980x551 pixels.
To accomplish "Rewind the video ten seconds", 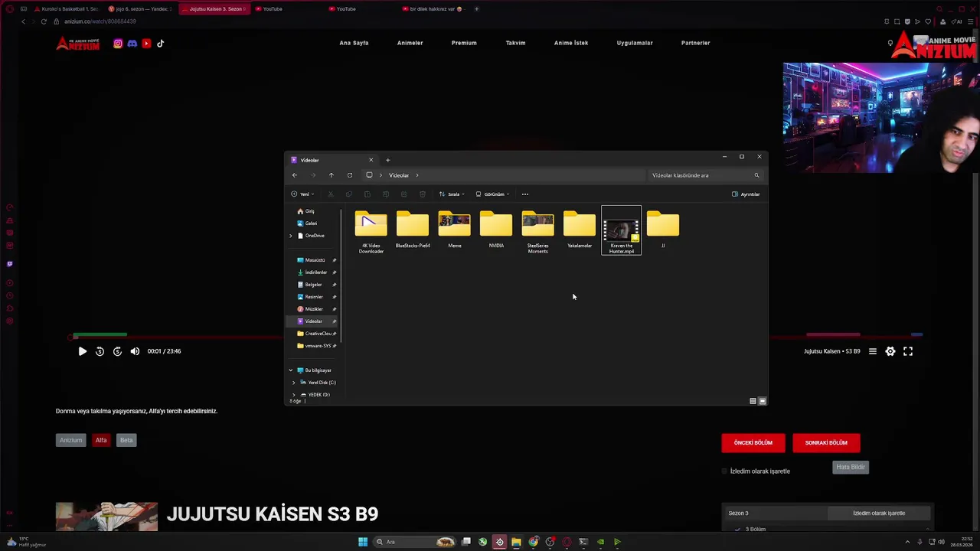I will point(100,351).
